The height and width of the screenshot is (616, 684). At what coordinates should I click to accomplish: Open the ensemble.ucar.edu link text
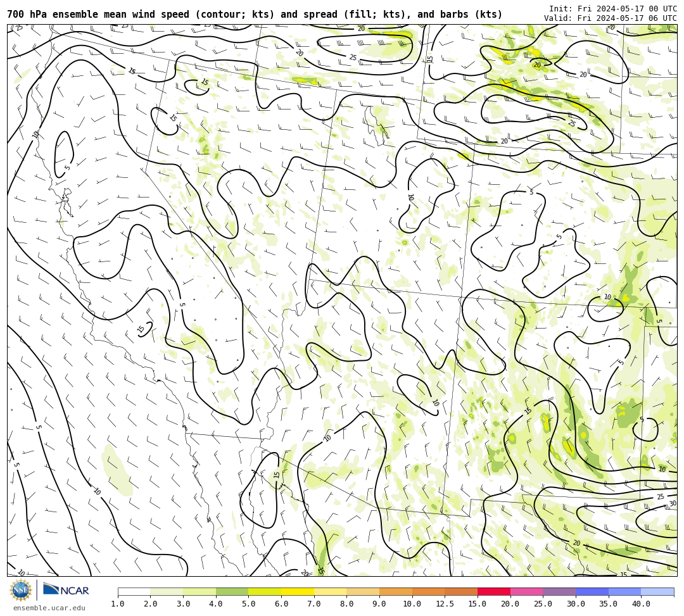pyautogui.click(x=49, y=608)
